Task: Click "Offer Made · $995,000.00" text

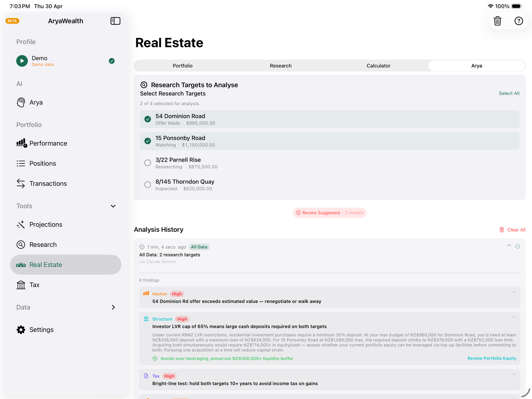Action: [185, 123]
